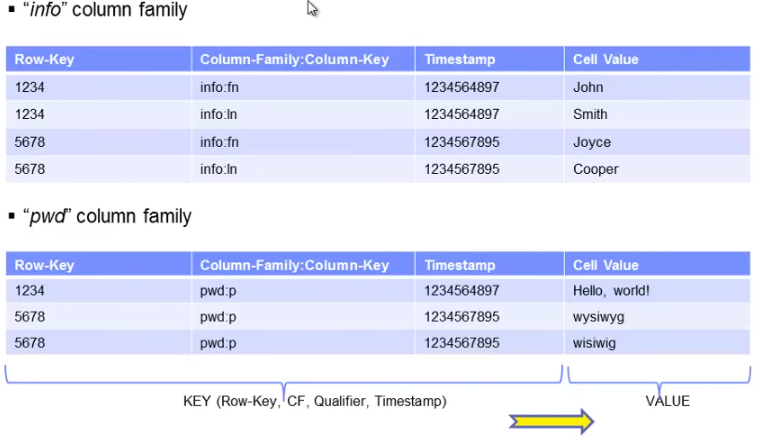Click the Cooper cell value
The height and width of the screenshot is (442, 760).
pyautogui.click(x=596, y=169)
